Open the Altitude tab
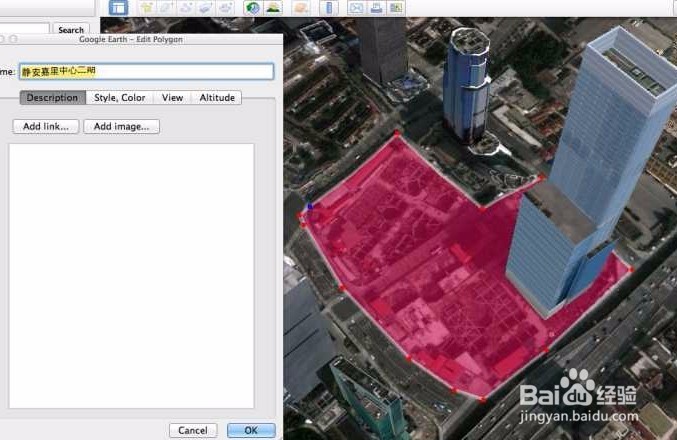This screenshot has width=677, height=440. (x=217, y=98)
